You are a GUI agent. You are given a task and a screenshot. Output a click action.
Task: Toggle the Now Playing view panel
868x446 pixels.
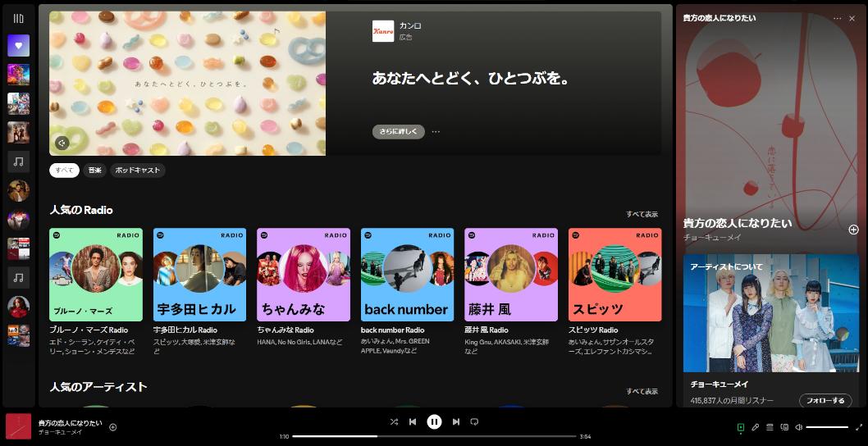point(740,427)
